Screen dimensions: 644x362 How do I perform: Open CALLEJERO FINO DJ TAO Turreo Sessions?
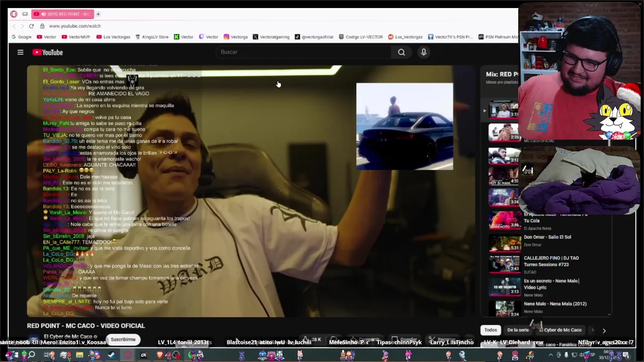551,261
